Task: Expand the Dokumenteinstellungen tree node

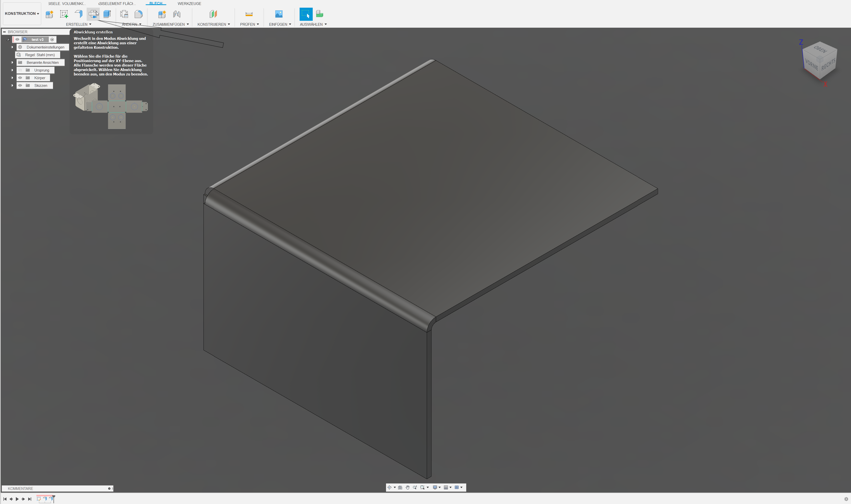Action: (12, 47)
